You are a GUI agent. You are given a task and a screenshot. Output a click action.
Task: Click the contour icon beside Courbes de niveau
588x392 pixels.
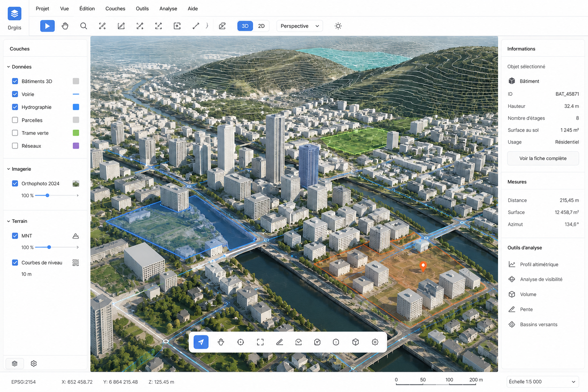click(x=76, y=263)
